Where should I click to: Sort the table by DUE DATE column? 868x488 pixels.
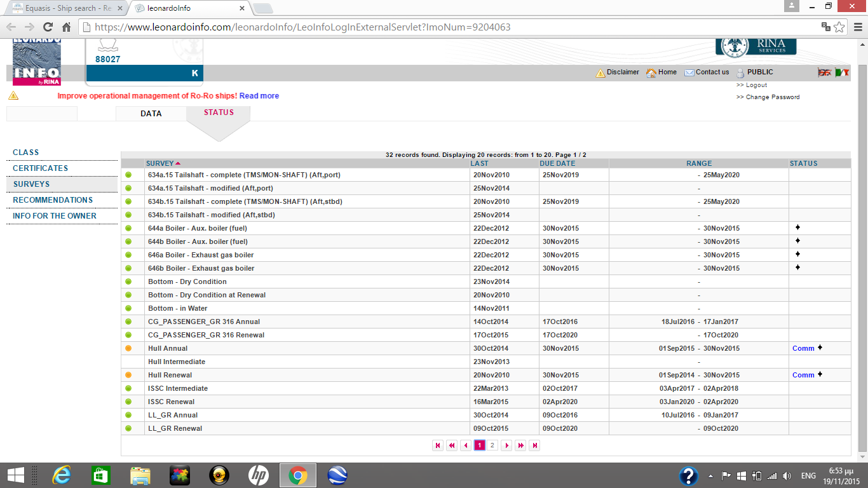[x=557, y=163]
